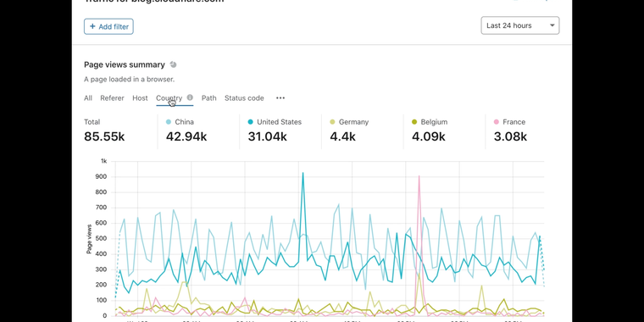The image size is (644, 322).
Task: Click the Belgium value 4.09k
Action: coord(429,136)
